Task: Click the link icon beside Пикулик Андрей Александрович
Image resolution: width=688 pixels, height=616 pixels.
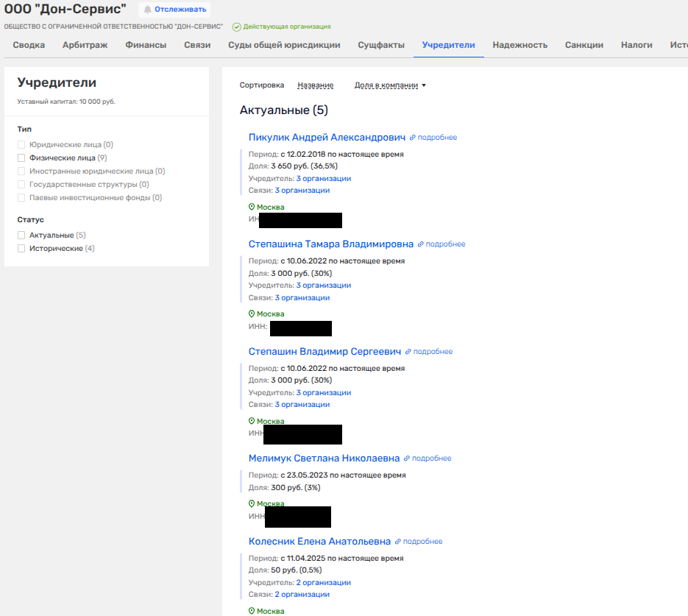Action: (x=413, y=138)
